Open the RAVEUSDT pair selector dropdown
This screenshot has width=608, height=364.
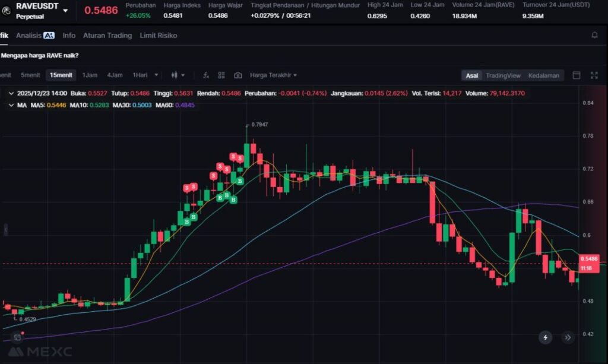65,11
